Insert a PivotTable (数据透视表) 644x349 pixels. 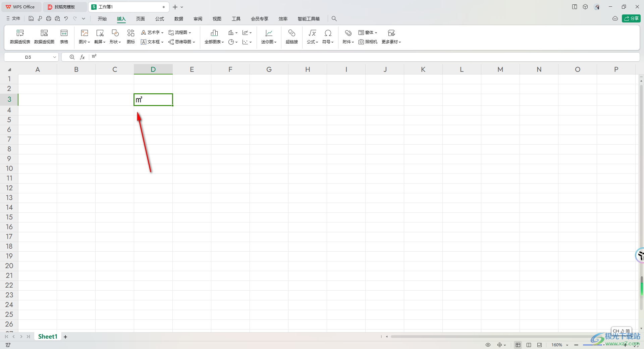pos(20,37)
